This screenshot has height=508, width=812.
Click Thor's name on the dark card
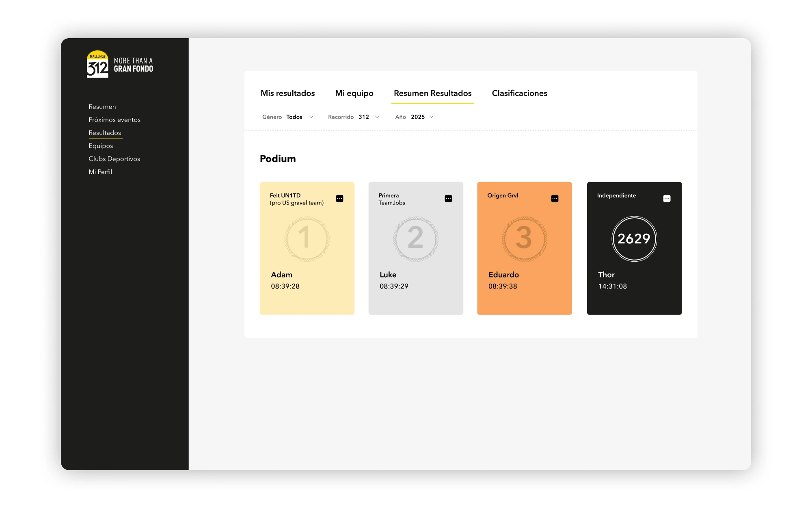point(607,275)
